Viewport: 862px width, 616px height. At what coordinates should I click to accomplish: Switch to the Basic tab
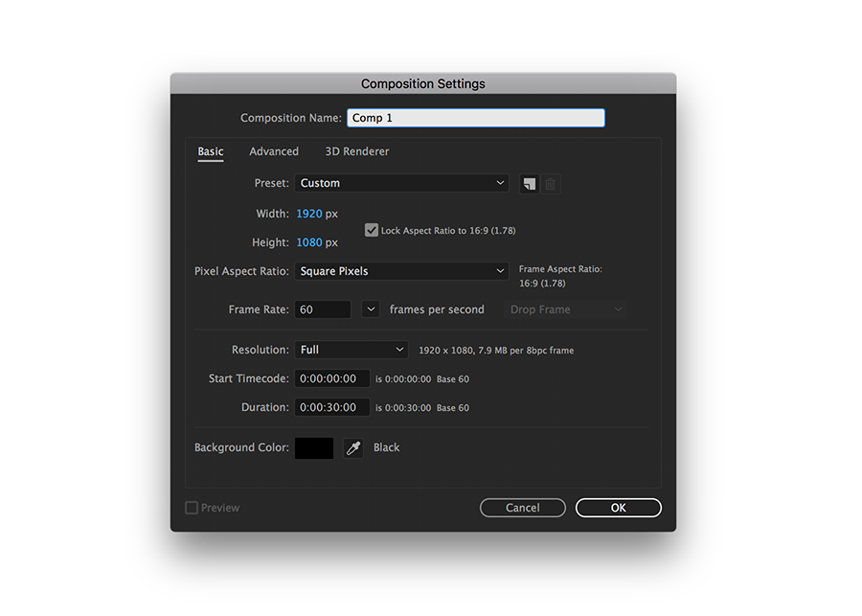click(x=211, y=151)
